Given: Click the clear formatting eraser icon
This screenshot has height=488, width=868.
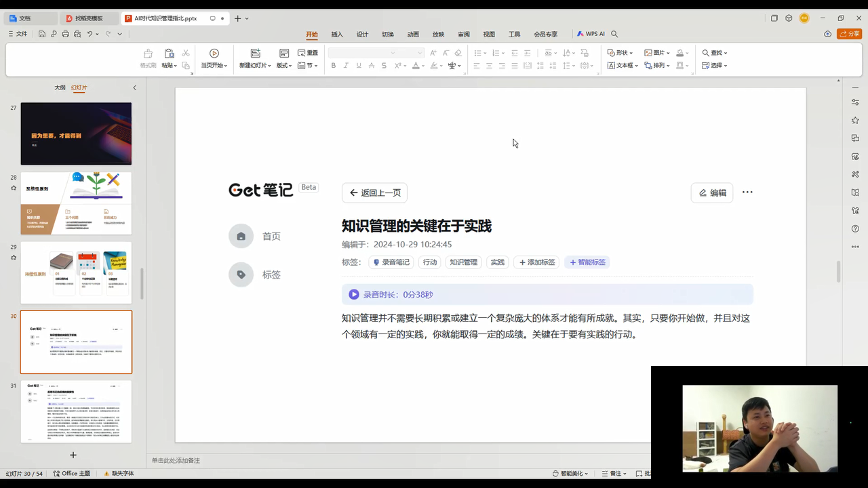Looking at the screenshot, I should point(458,53).
